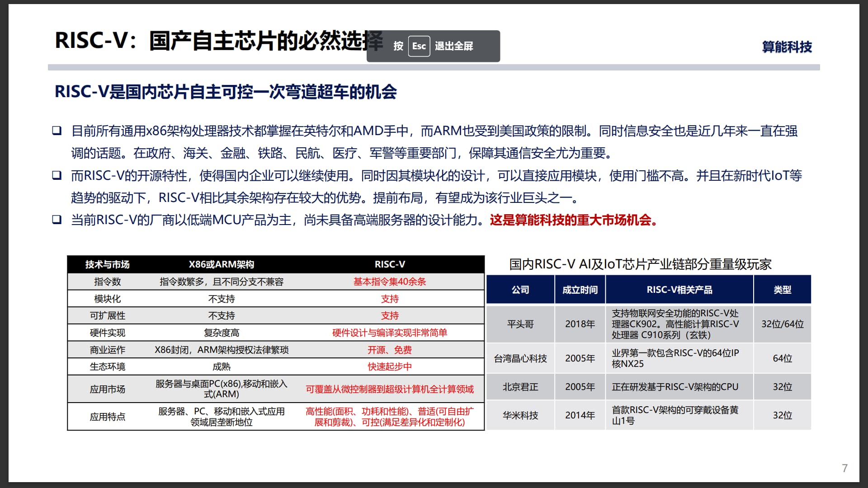
Task: Select the 台湾晶心科技 company cell
Action: click(x=520, y=358)
